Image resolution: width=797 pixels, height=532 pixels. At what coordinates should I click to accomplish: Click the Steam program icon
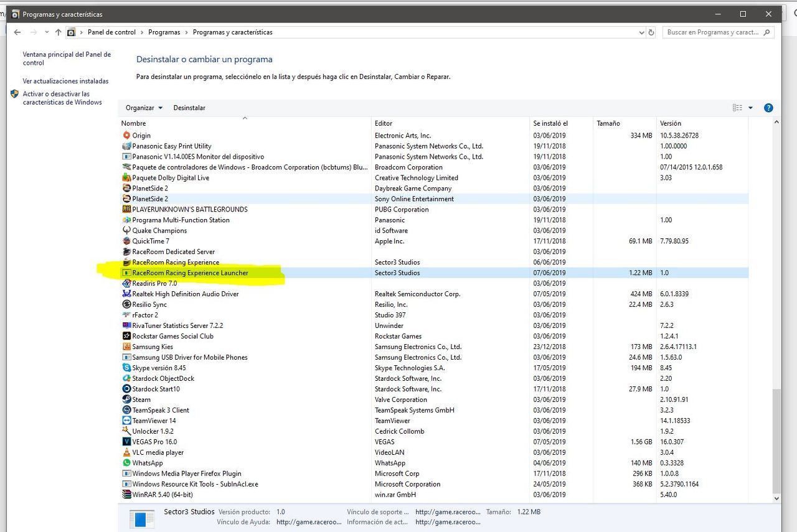click(127, 399)
